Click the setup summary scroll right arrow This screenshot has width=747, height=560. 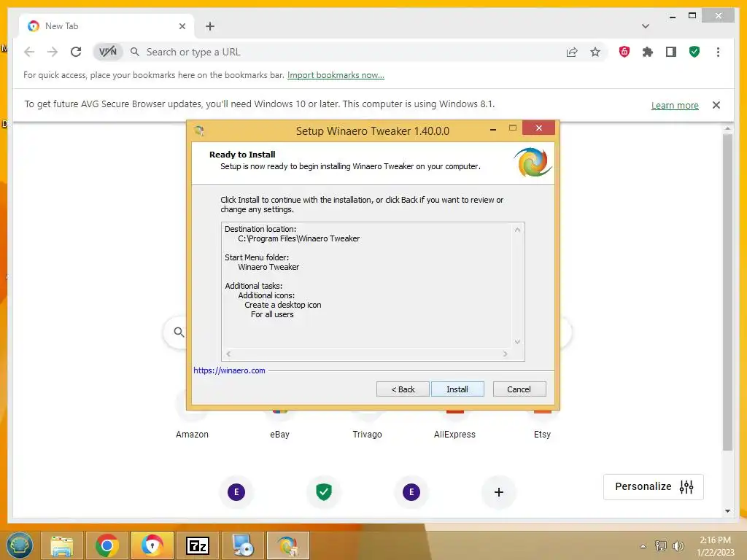[x=506, y=354]
